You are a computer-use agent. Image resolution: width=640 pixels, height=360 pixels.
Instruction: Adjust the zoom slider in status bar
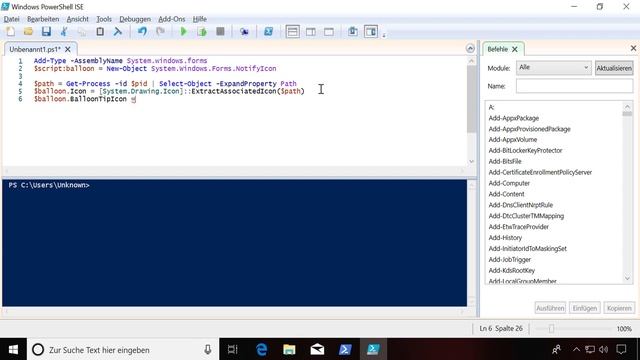tap(551, 329)
